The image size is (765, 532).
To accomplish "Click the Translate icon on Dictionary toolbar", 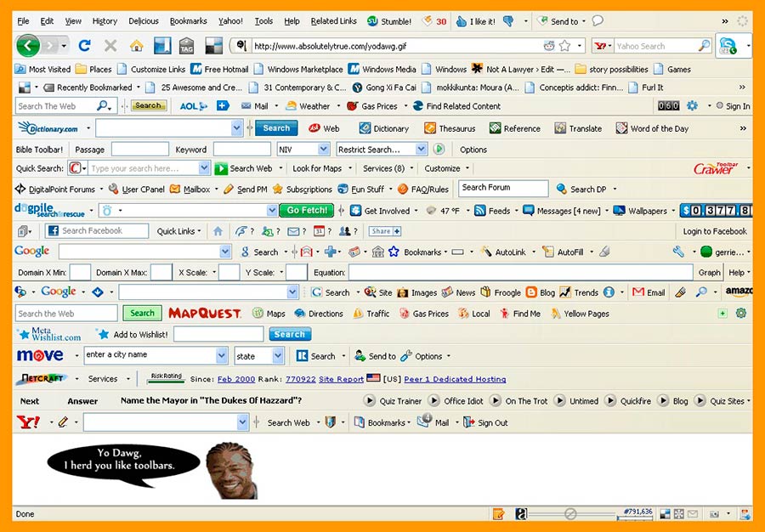I will (x=561, y=128).
